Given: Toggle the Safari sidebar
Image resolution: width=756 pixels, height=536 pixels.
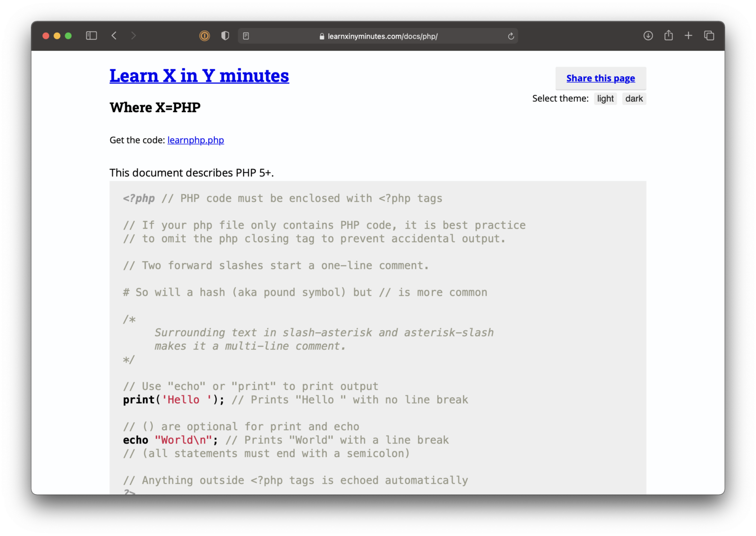Looking at the screenshot, I should [91, 36].
